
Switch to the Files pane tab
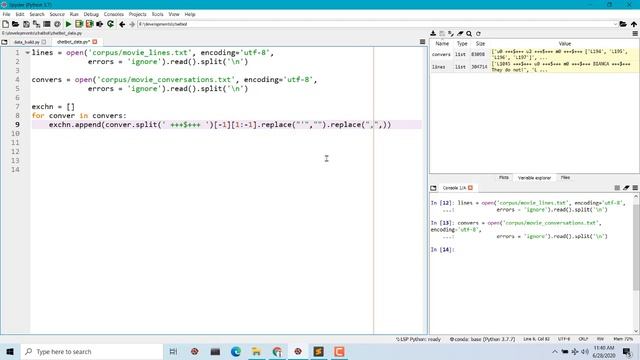click(x=565, y=178)
